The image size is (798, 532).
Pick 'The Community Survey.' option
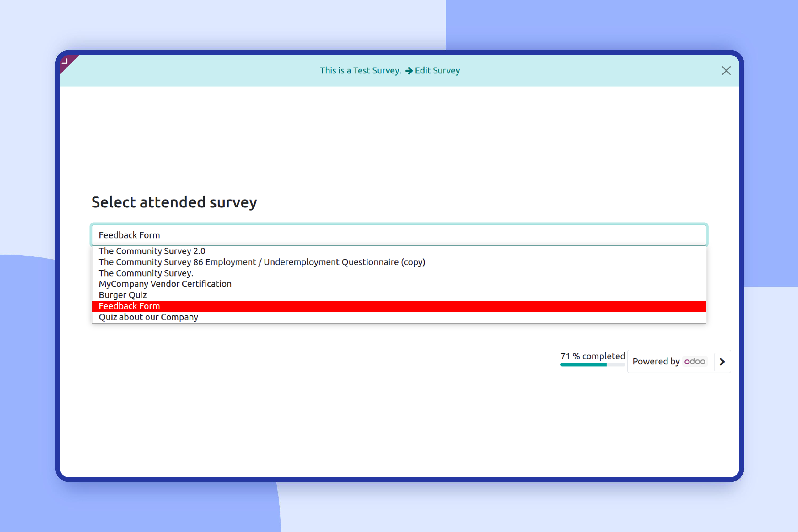coord(146,273)
